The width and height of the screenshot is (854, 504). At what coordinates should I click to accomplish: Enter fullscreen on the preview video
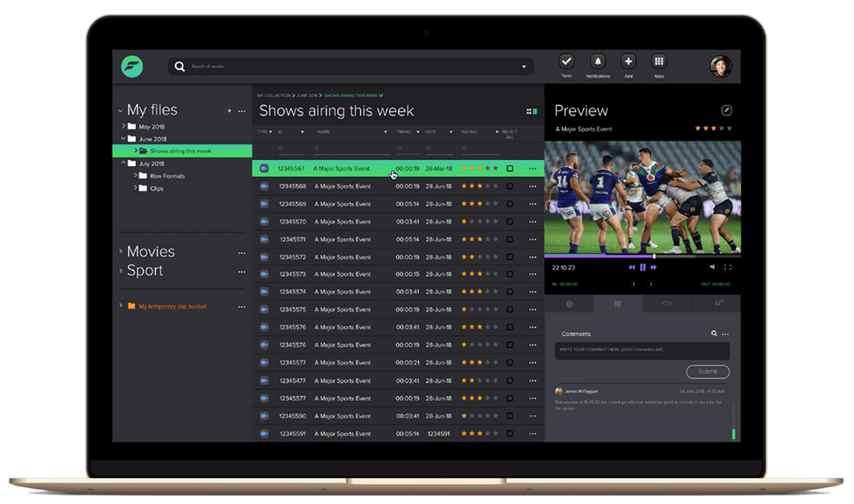coord(728,267)
